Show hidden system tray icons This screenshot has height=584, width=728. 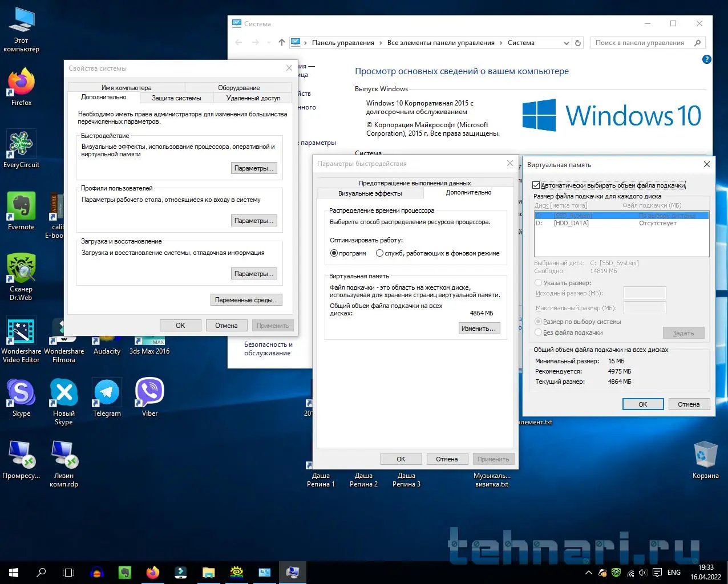point(588,572)
